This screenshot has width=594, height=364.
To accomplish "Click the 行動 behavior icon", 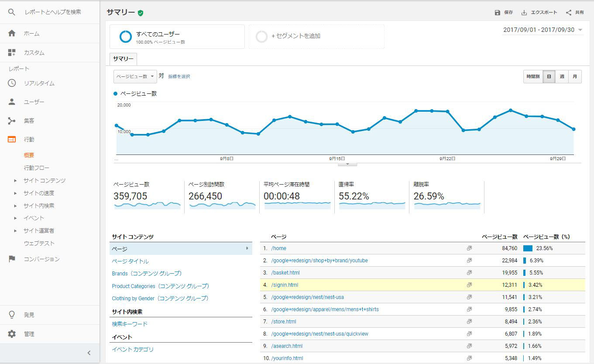I will 12,139.
